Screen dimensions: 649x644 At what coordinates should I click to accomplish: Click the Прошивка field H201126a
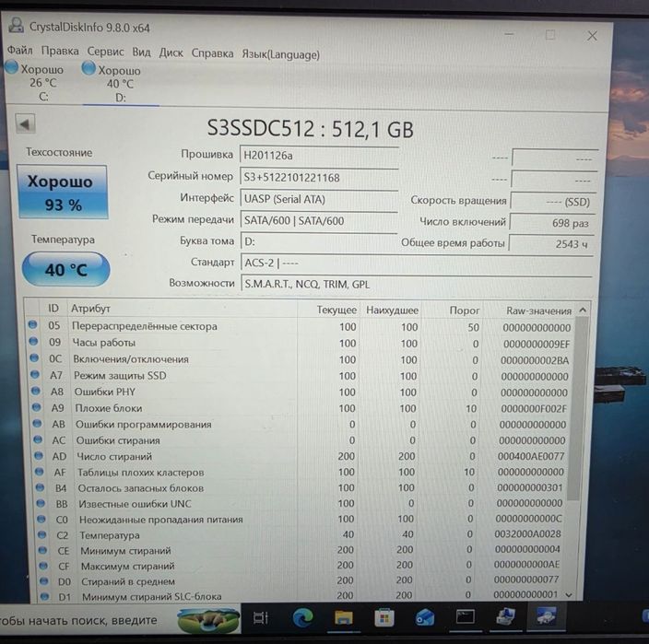319,155
